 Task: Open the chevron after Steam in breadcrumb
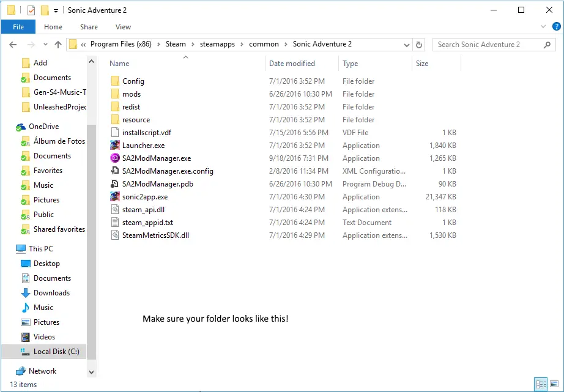[x=193, y=45]
